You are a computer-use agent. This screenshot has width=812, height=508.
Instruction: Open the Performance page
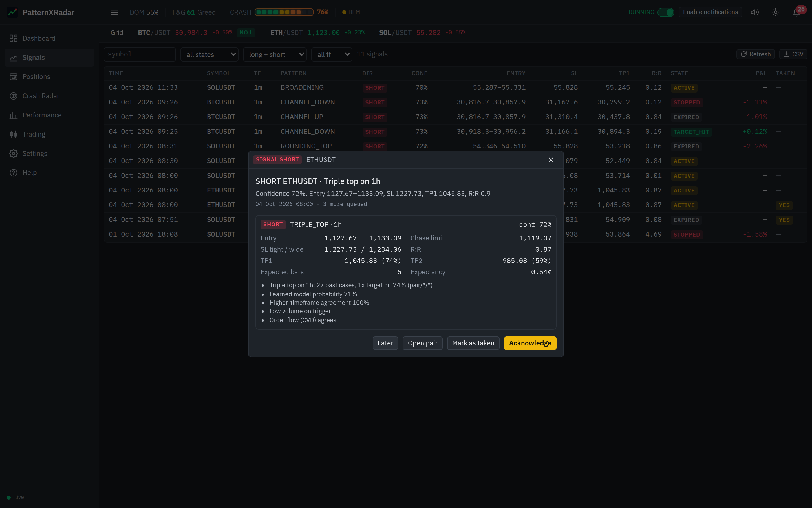pyautogui.click(x=49, y=115)
